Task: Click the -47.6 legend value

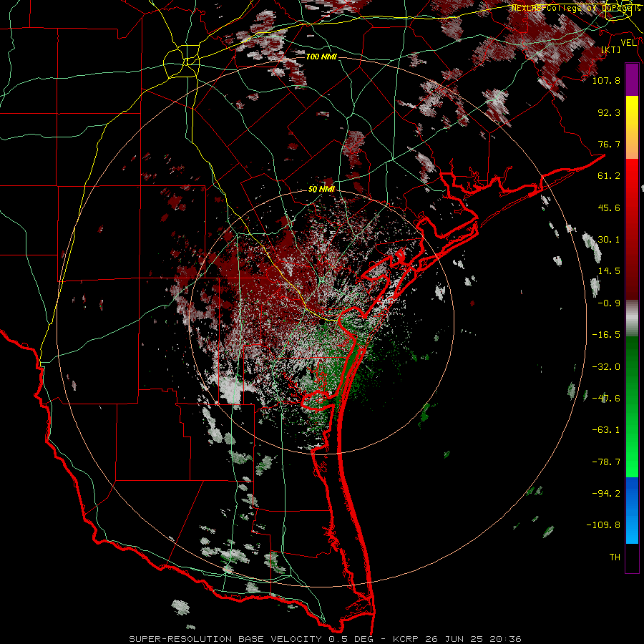Action: (x=606, y=399)
